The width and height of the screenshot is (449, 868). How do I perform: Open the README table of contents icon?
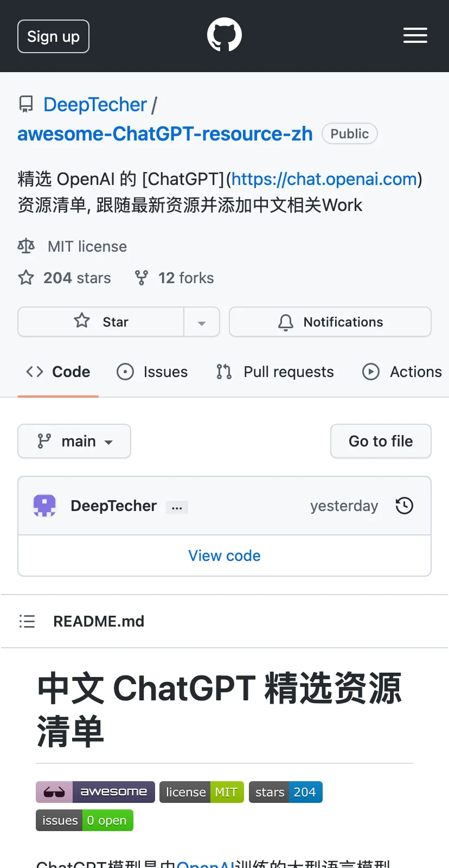click(x=27, y=621)
